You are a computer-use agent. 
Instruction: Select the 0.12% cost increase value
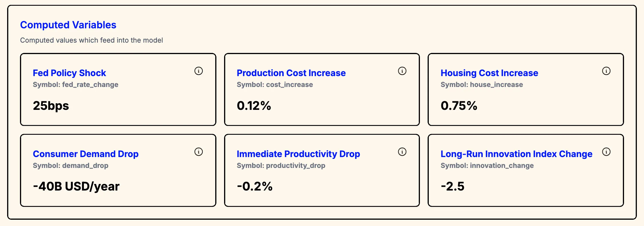tap(254, 106)
